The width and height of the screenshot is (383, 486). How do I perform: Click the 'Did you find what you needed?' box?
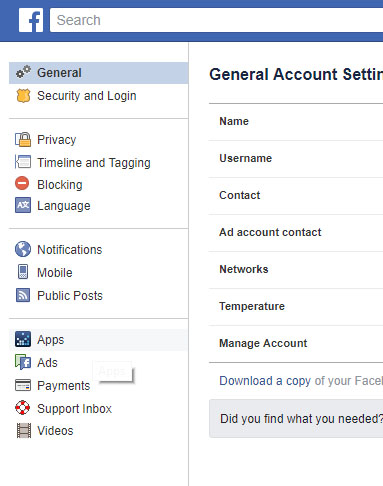296,419
